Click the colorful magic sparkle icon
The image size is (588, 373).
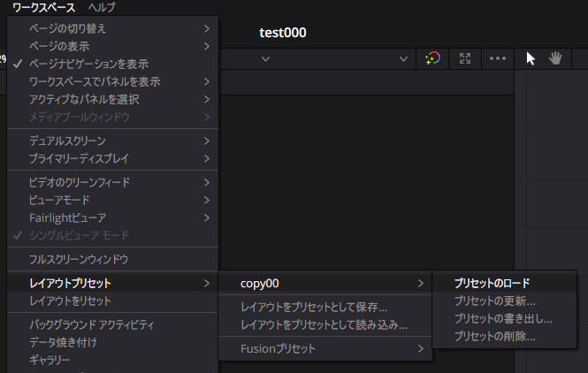(432, 58)
